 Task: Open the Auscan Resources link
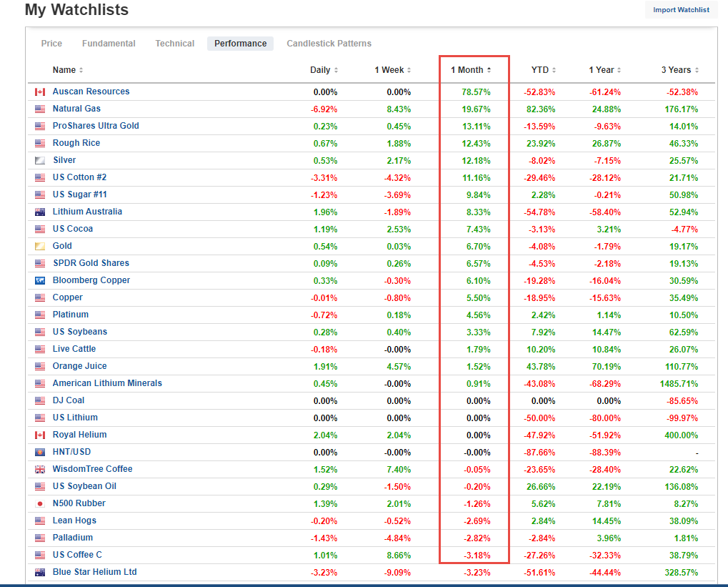pos(91,92)
